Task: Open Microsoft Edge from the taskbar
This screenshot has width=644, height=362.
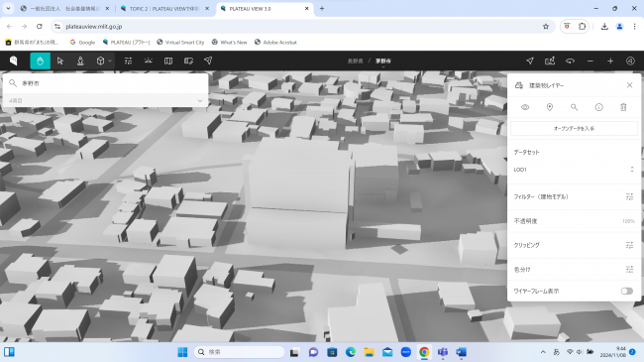Action: pyautogui.click(x=351, y=352)
